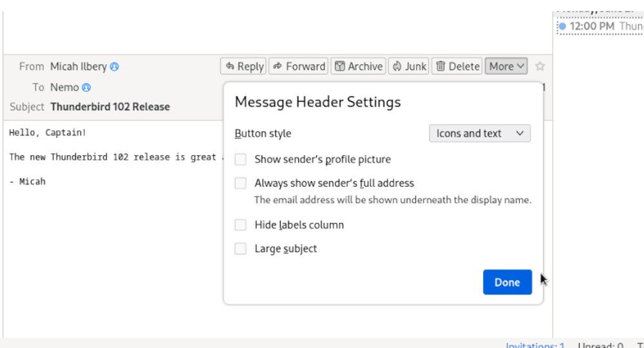Delete the current message

[x=457, y=66]
